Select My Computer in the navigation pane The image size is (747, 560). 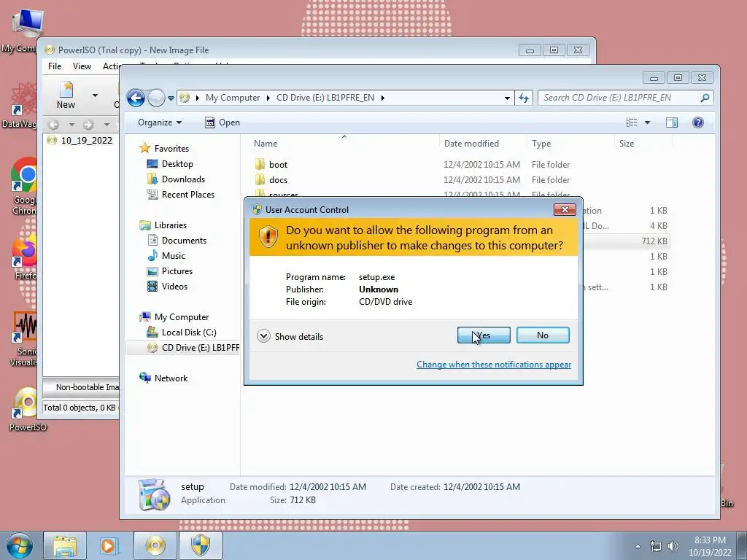pos(174,316)
